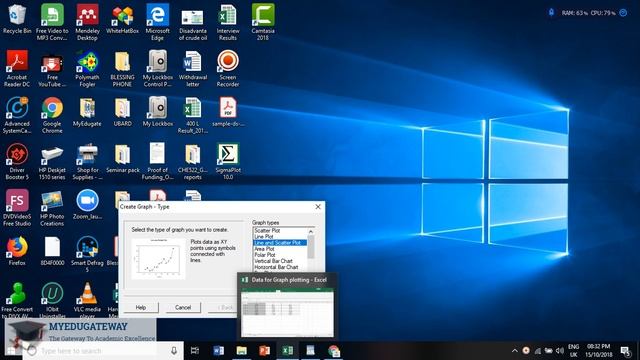Image resolution: width=640 pixels, height=360 pixels.
Task: Open the Zoom launcher desktop icon
Action: tap(87, 205)
